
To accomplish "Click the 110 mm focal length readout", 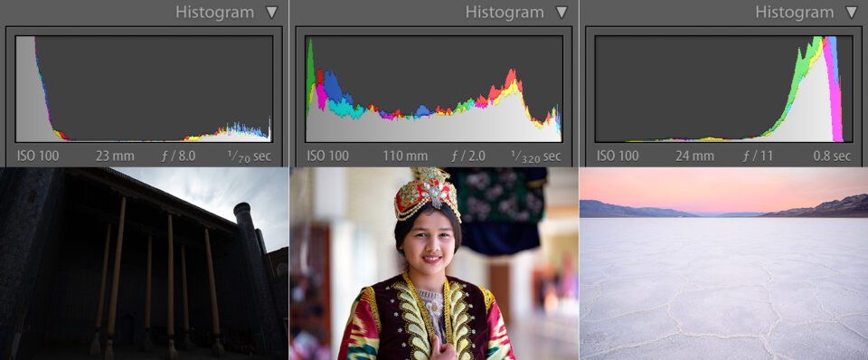I will [x=405, y=156].
